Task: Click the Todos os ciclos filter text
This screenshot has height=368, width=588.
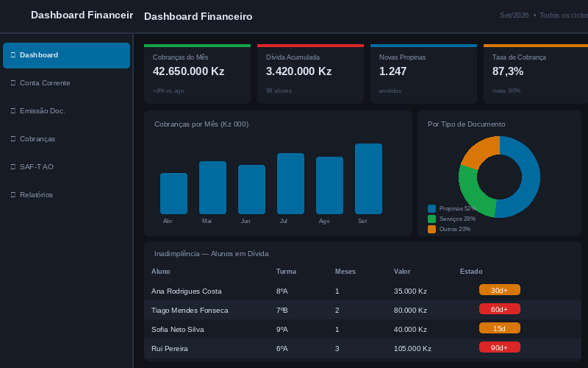Action: pyautogui.click(x=564, y=15)
